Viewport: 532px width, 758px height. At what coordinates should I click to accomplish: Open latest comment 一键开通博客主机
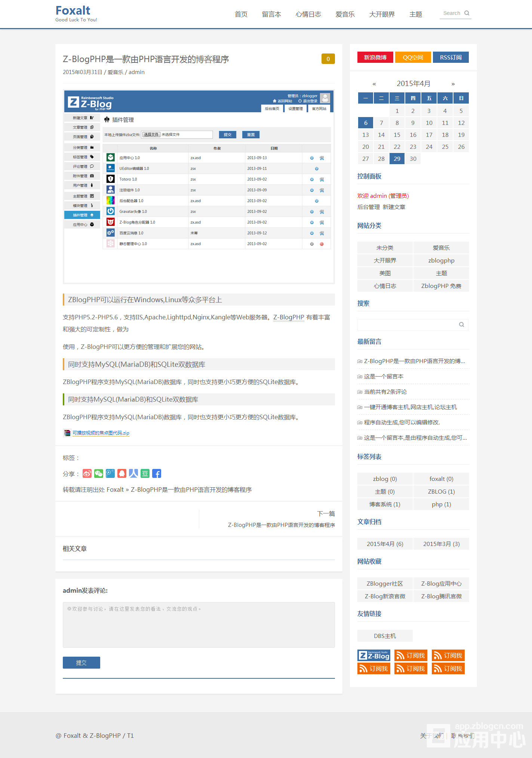click(x=410, y=407)
